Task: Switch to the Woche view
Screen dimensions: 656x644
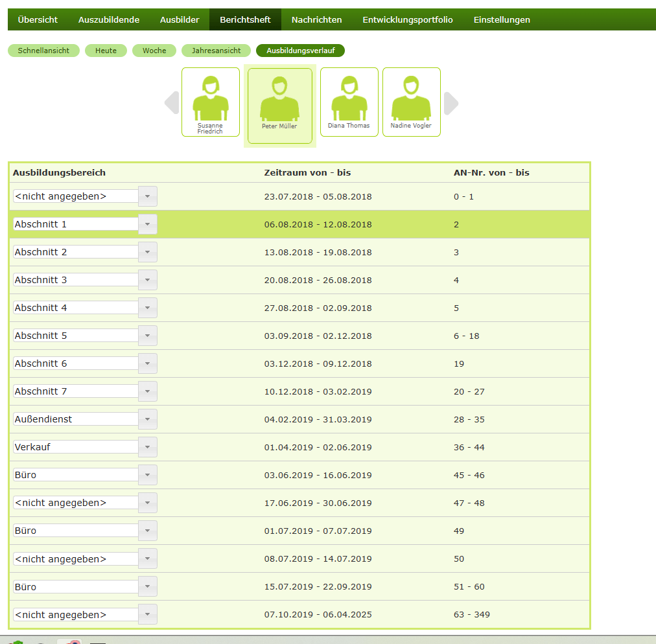Action: [154, 51]
